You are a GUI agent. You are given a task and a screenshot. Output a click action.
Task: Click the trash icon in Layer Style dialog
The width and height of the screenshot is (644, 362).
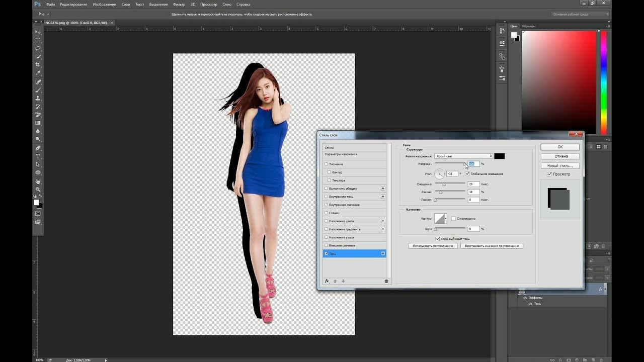click(x=386, y=281)
